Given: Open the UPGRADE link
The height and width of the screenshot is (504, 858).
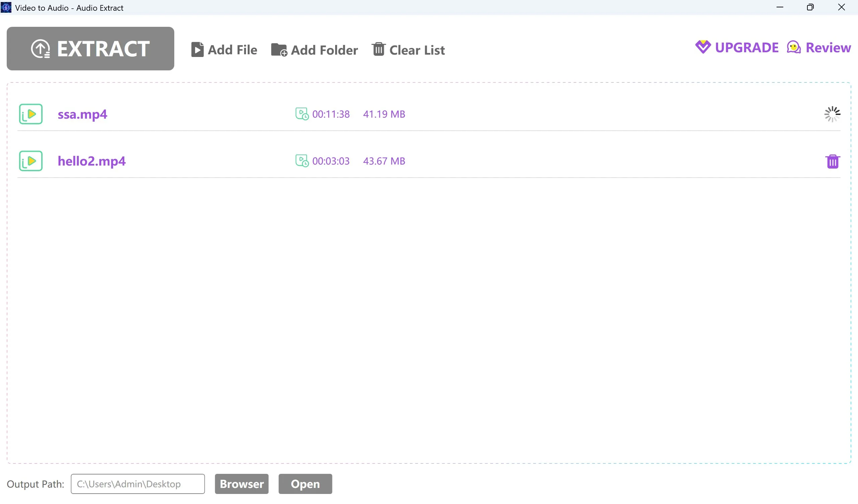Looking at the screenshot, I should pyautogui.click(x=737, y=47).
